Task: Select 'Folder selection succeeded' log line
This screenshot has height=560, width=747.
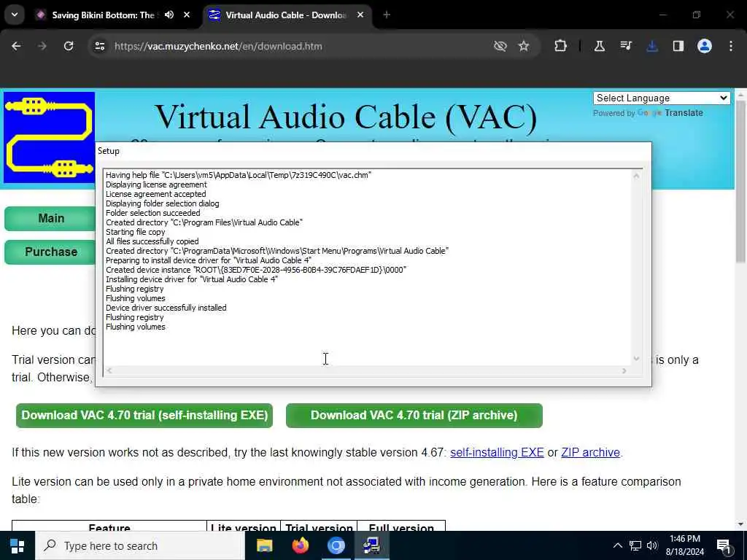Action: tap(153, 213)
